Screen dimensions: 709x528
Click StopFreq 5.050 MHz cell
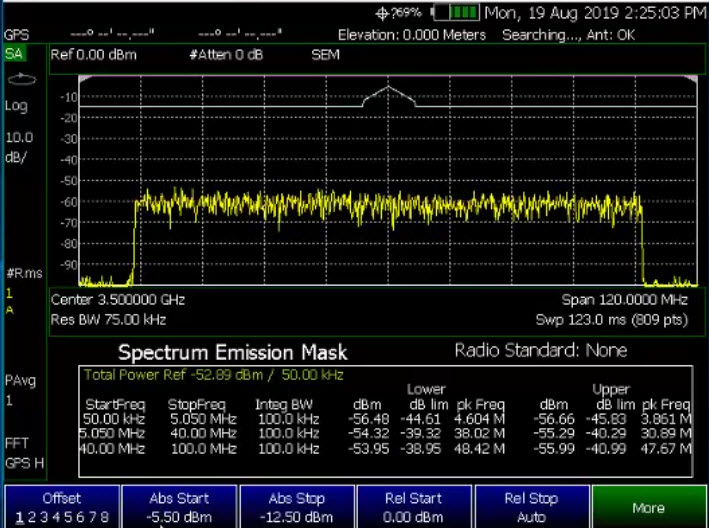pyautogui.click(x=203, y=419)
